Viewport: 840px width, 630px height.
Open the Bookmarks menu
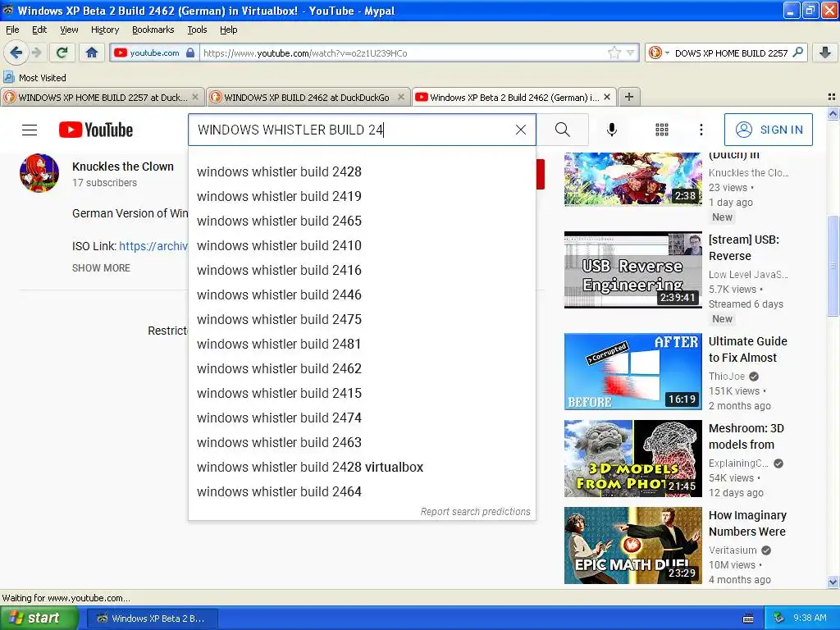pyautogui.click(x=153, y=30)
